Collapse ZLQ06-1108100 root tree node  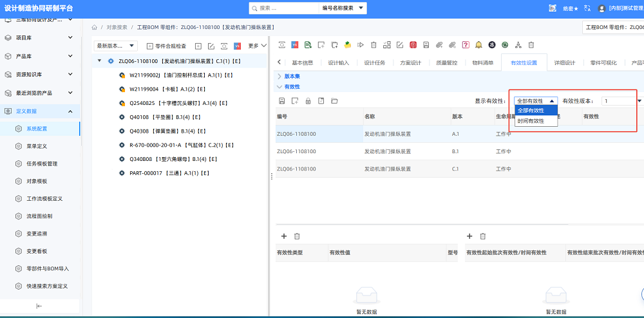[99, 61]
